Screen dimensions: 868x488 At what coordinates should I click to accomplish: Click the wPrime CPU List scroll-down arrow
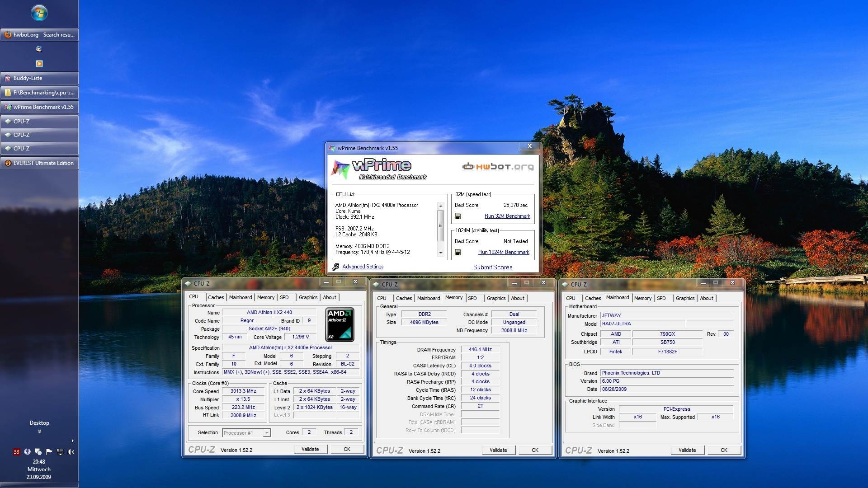coord(441,253)
